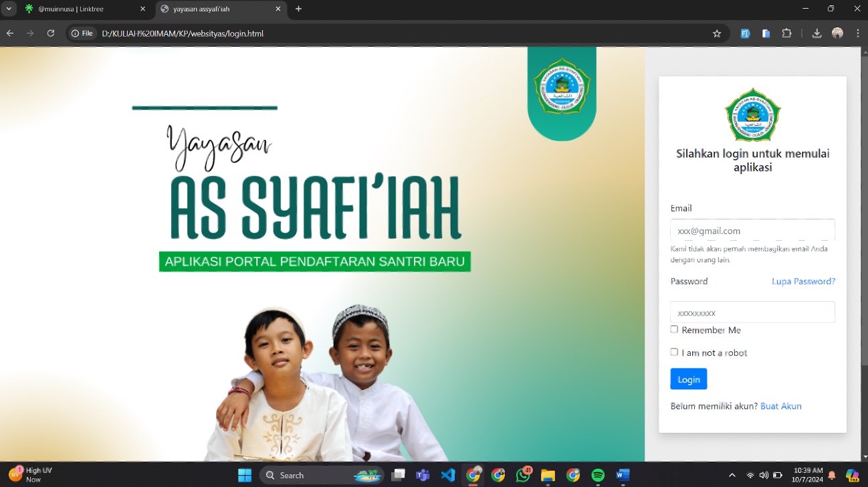Open Spotify from the taskbar
This screenshot has width=868, height=487.
pos(598,476)
